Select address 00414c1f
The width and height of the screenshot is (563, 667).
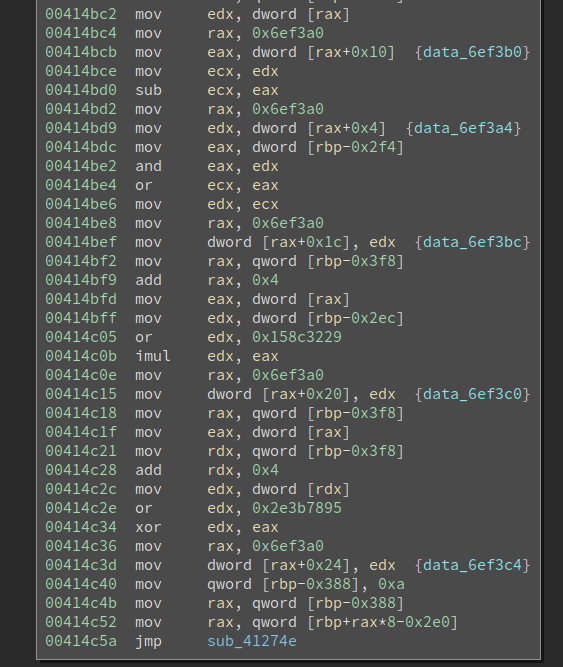coord(81,432)
